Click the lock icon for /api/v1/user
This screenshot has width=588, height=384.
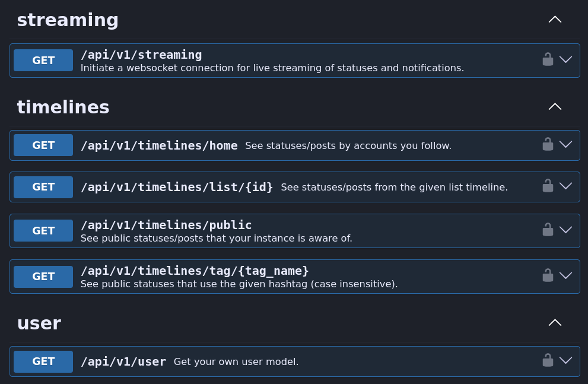[x=548, y=360]
